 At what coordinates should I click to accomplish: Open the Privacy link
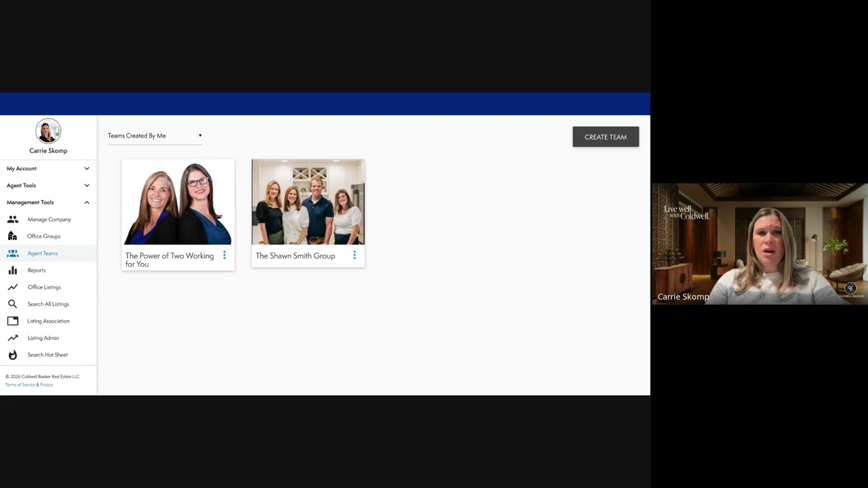pos(47,385)
